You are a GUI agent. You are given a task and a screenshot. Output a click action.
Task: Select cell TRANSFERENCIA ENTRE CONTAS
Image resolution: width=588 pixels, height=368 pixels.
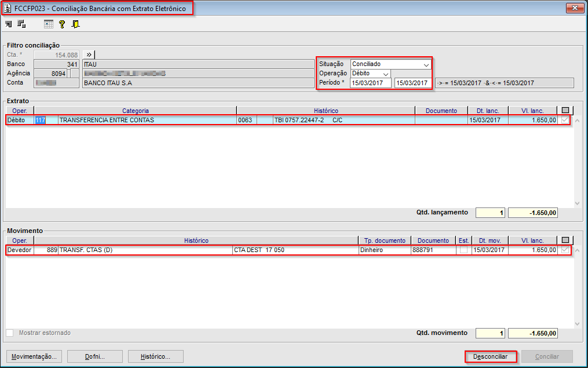[x=147, y=120]
